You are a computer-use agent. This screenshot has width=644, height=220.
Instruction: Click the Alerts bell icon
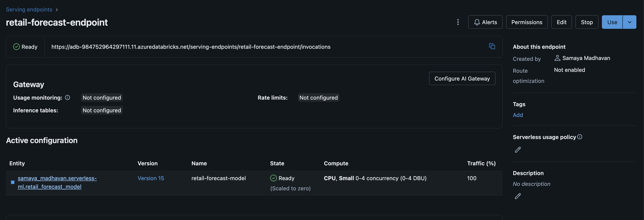click(x=477, y=22)
